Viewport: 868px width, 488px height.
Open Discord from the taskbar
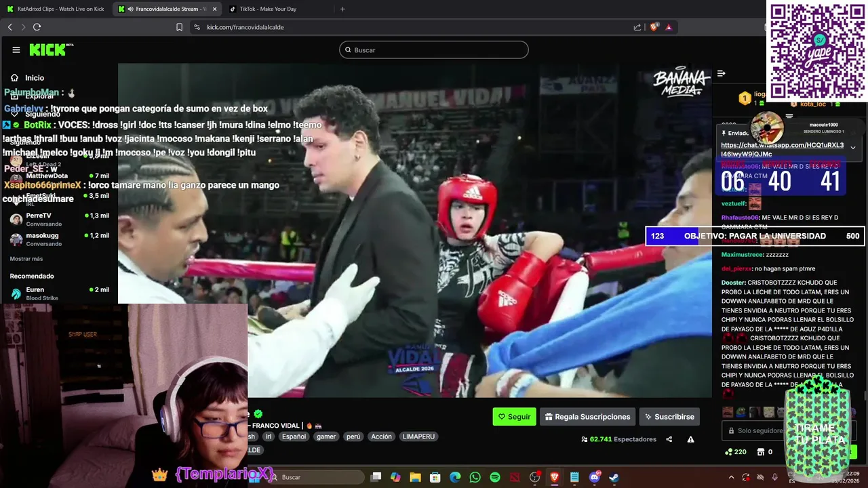(595, 477)
